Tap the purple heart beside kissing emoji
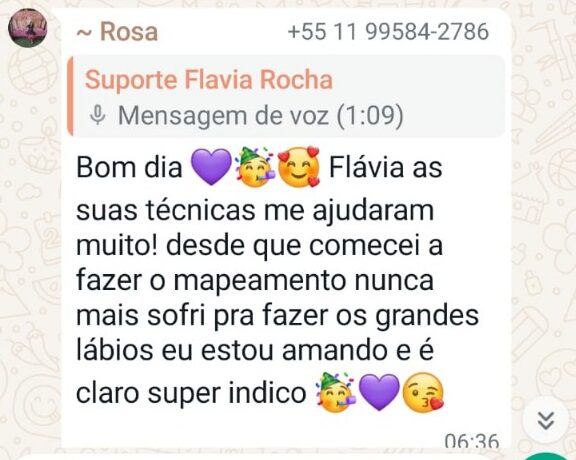The width and height of the screenshot is (576, 460). 378,392
